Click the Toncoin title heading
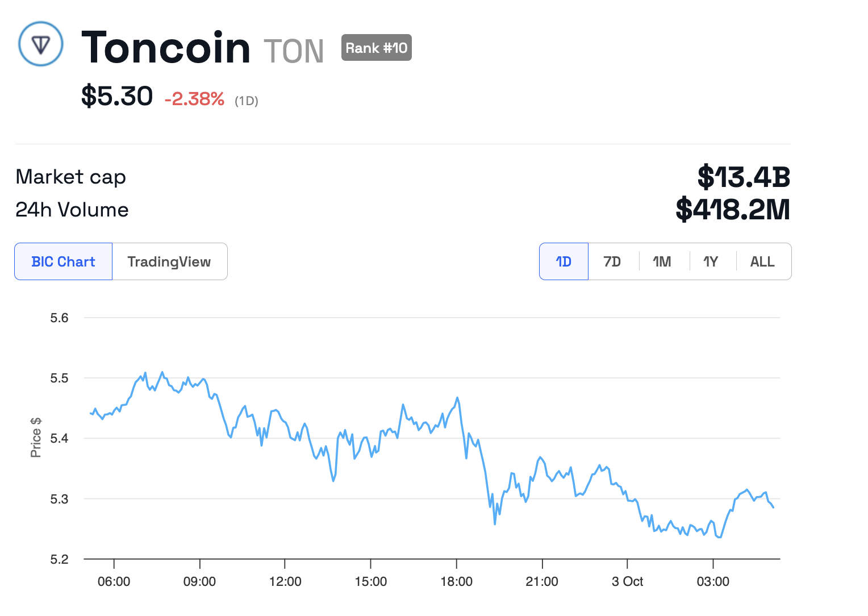 click(x=166, y=48)
